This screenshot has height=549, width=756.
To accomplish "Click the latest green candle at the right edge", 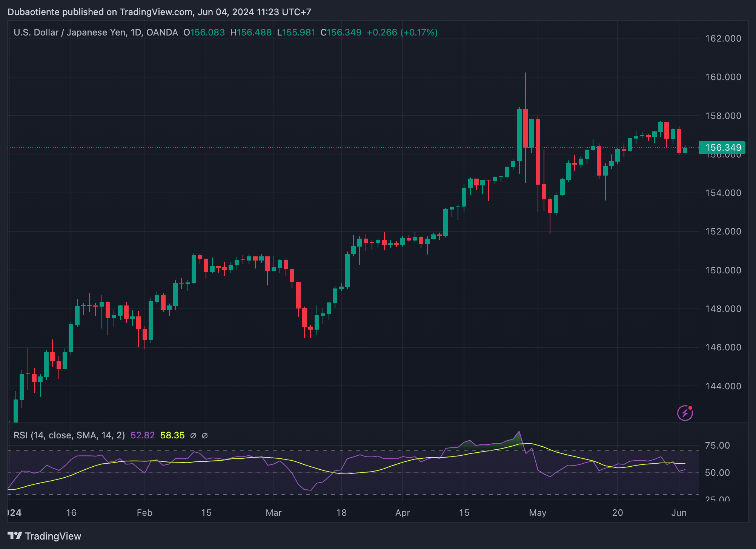I will pos(685,150).
